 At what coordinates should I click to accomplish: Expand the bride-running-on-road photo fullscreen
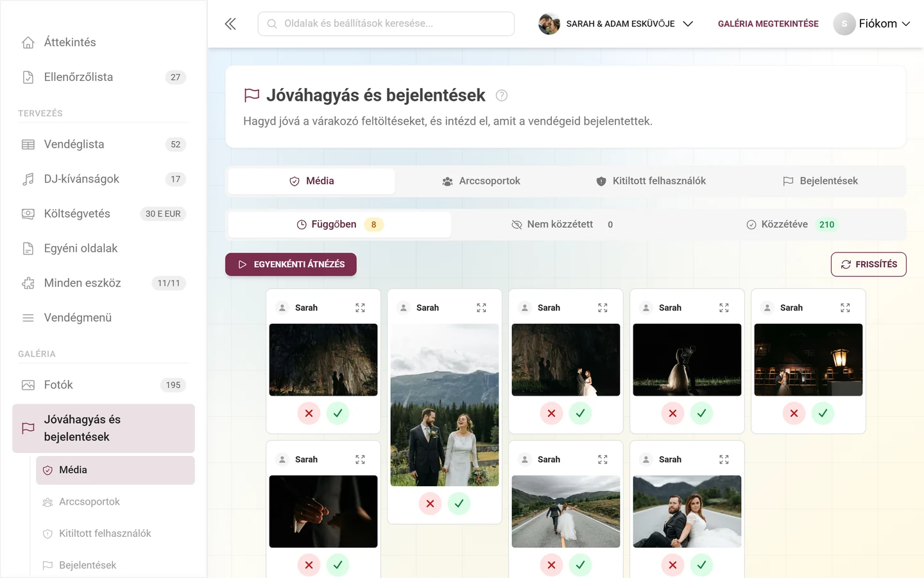click(603, 460)
